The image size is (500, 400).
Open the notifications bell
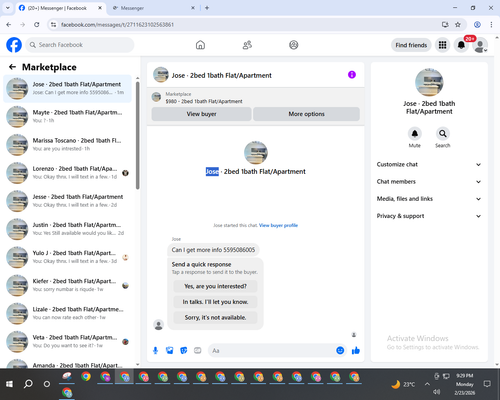coord(461,45)
